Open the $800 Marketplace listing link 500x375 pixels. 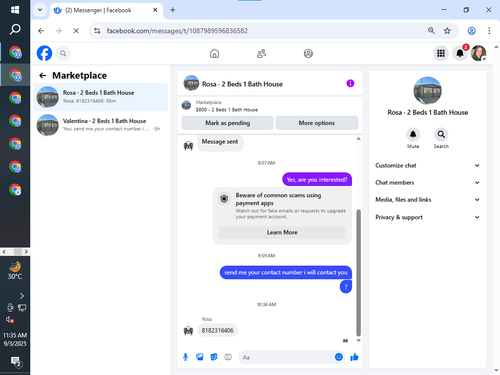(x=227, y=109)
